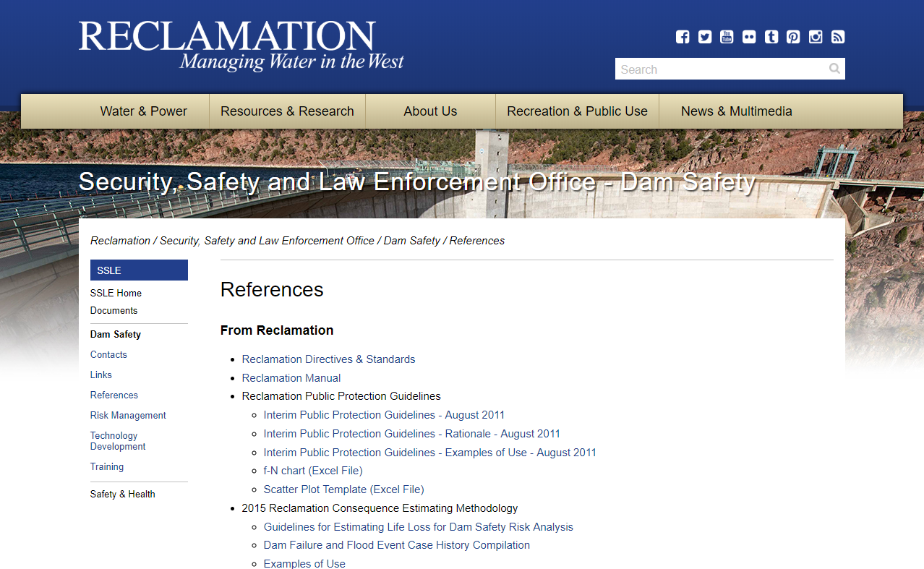This screenshot has width=924, height=569.
Task: Click the Flickr photo icon
Action: coord(749,37)
